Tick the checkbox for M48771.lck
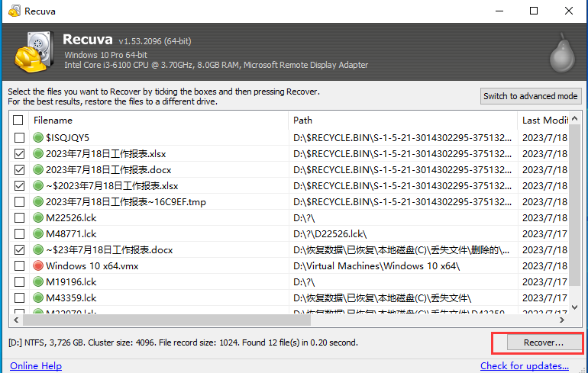Screen dimensions: 588x373 pyautogui.click(x=20, y=234)
